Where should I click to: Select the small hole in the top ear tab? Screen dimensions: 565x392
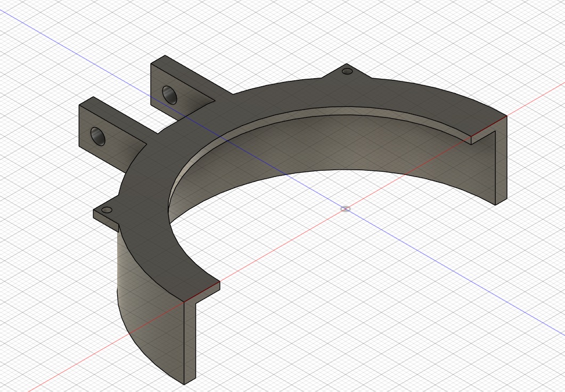(x=347, y=71)
